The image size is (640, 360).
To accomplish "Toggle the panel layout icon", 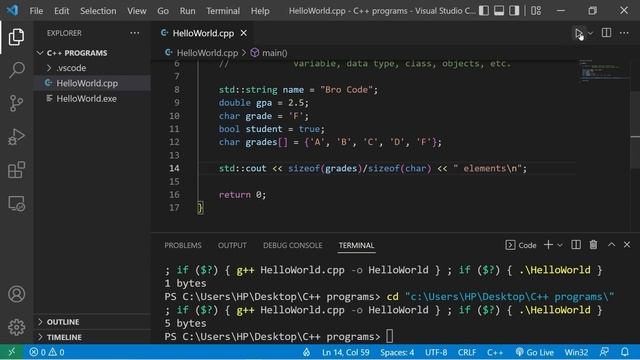I will tap(499, 11).
